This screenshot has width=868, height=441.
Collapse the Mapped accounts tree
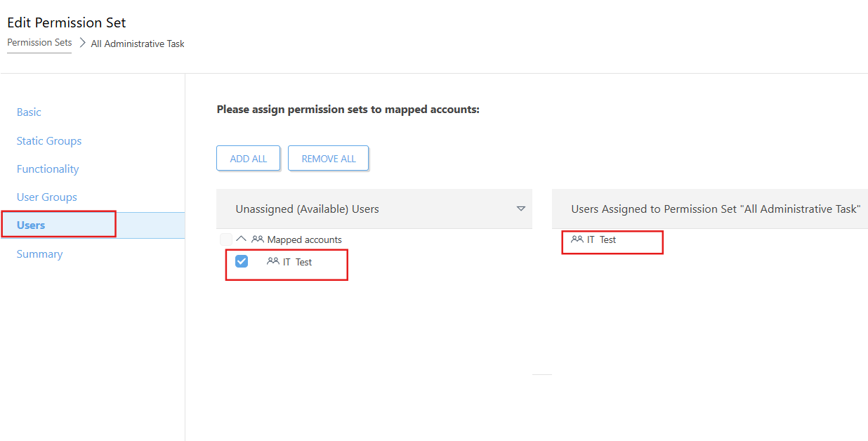(242, 239)
